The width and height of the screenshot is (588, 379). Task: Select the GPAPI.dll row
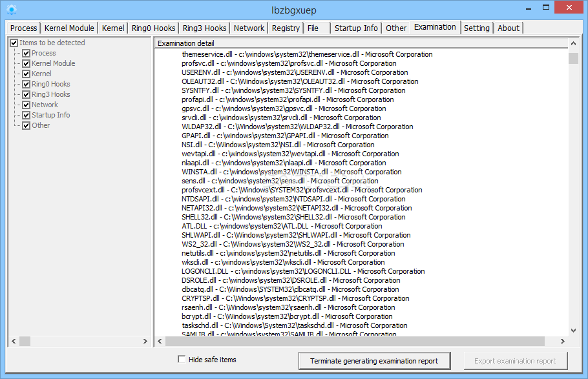pos(285,136)
